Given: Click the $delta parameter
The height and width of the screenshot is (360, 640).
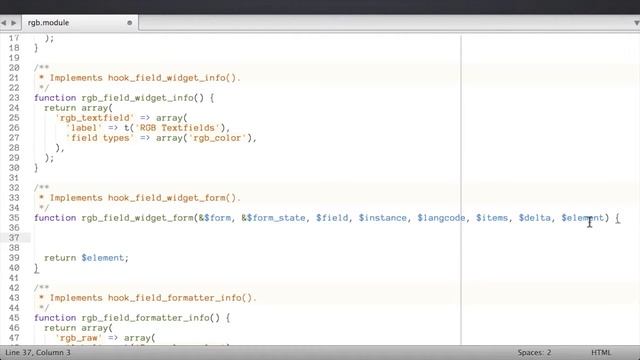Looking at the screenshot, I should pos(534,218).
